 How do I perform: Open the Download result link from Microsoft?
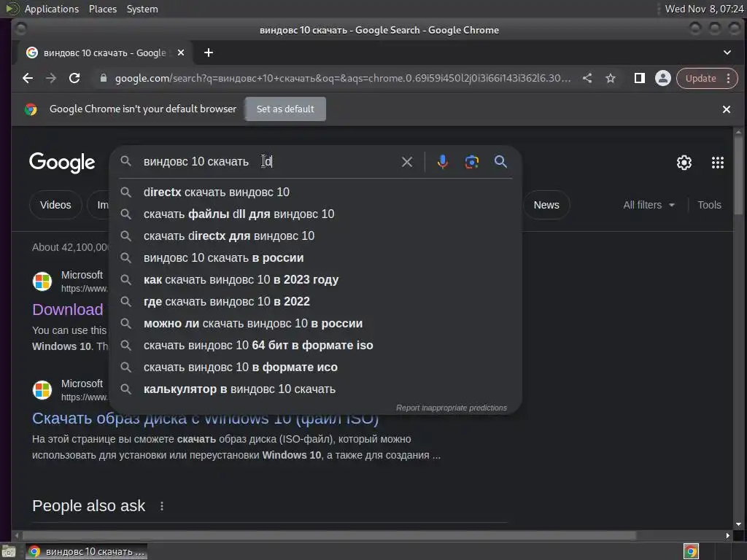(68, 309)
